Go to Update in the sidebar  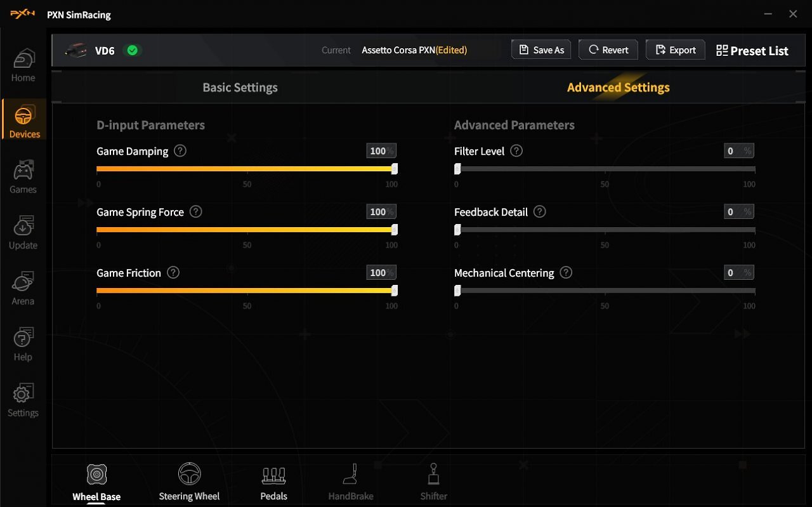23,233
